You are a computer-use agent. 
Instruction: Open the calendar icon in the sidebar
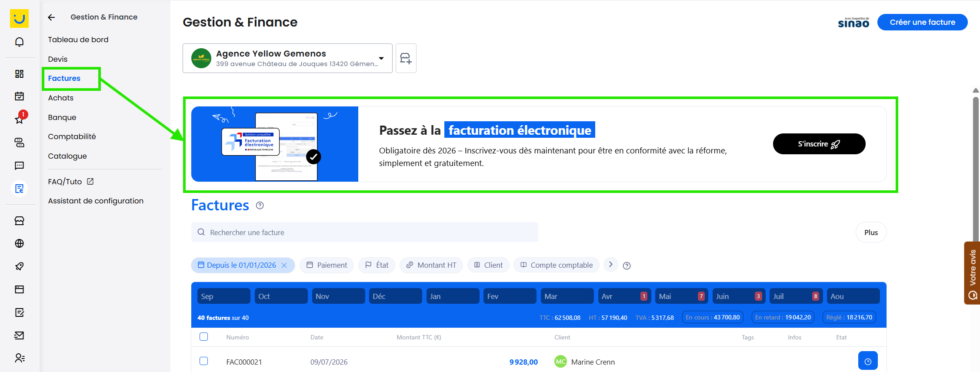point(19,96)
